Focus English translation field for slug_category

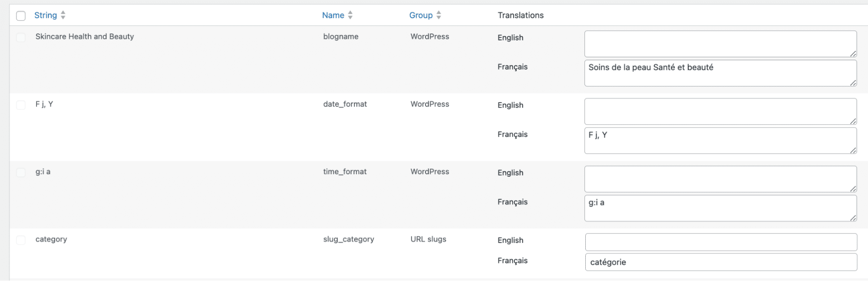pyautogui.click(x=721, y=242)
